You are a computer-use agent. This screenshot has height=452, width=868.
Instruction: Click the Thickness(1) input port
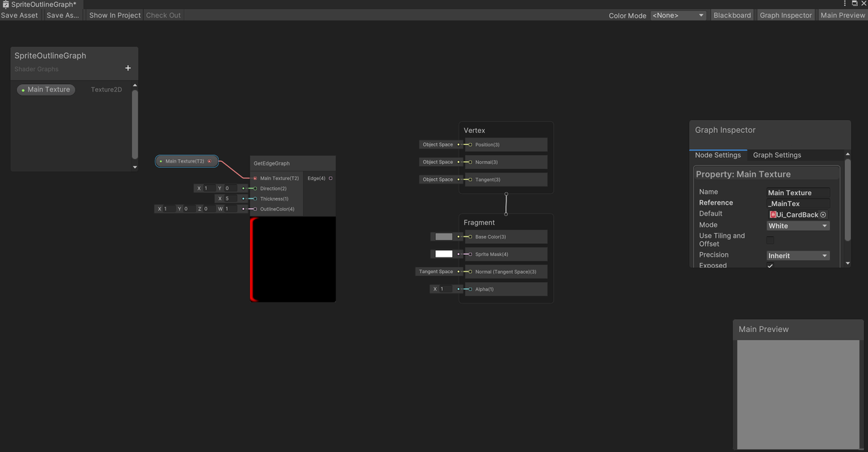[255, 199]
